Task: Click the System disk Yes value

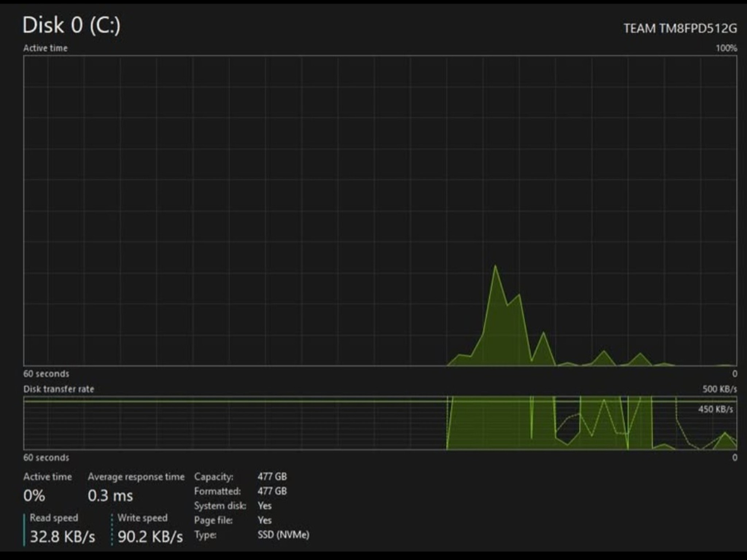Action: 264,506
